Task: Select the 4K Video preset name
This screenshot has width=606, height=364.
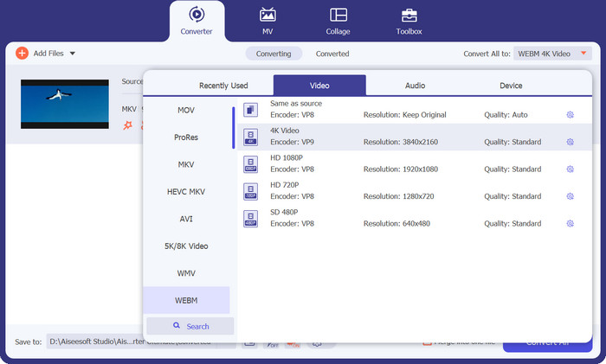Action: click(285, 131)
